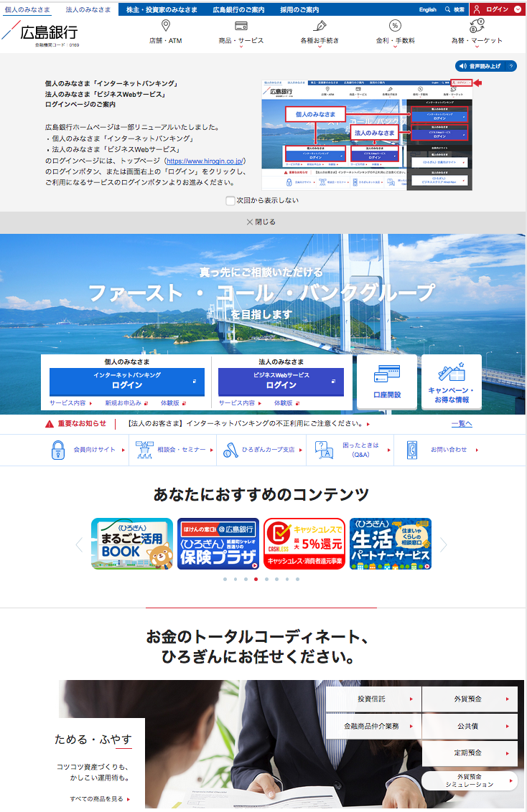The width and height of the screenshot is (527, 812).
Task: Open the https://www.hirogin.co.jp/ link
Action: (x=205, y=161)
